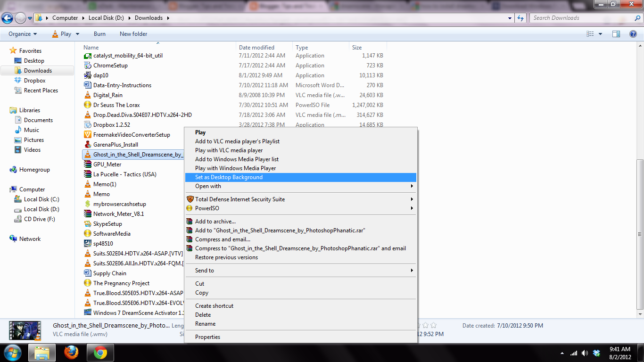Open Network in the navigation pane

pos(30,239)
